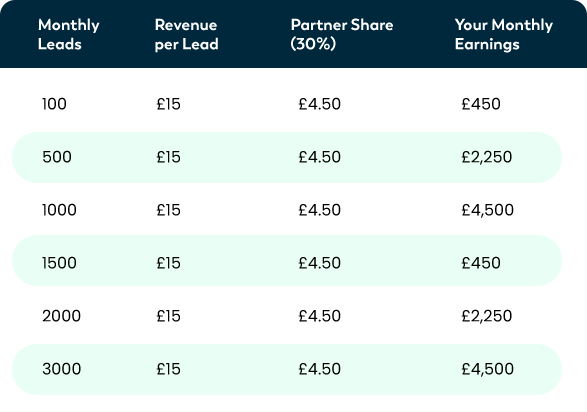Select £4,500 earnings in the 3000 row
This screenshot has width=587, height=412.
click(487, 369)
